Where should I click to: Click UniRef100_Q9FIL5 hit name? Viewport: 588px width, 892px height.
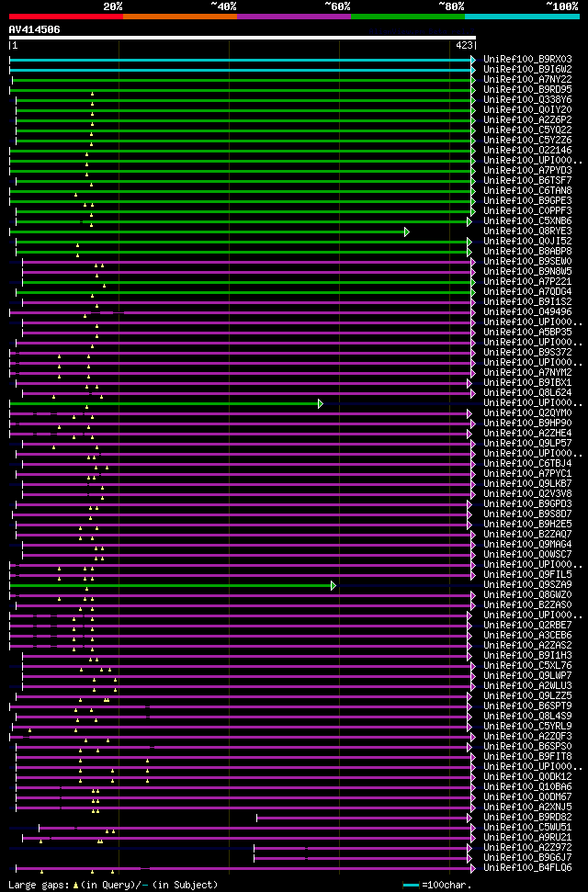tap(527, 575)
